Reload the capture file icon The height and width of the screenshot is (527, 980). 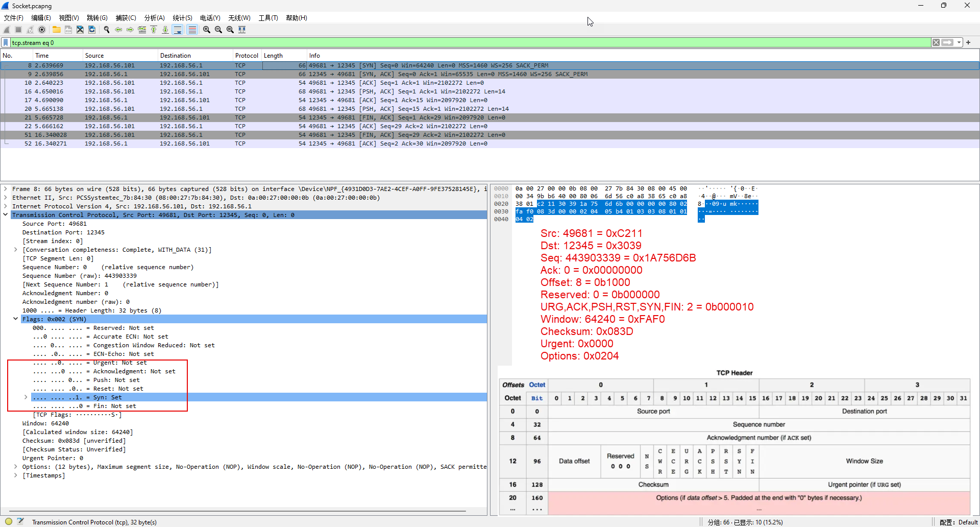click(92, 30)
